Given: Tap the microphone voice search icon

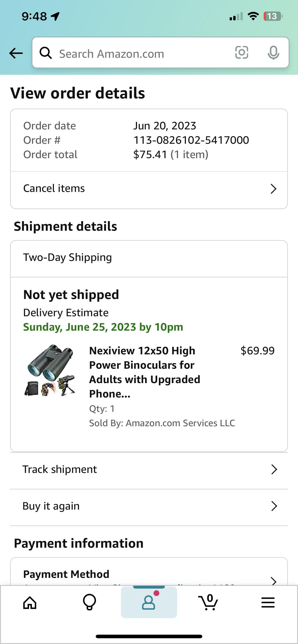Looking at the screenshot, I should click(273, 52).
